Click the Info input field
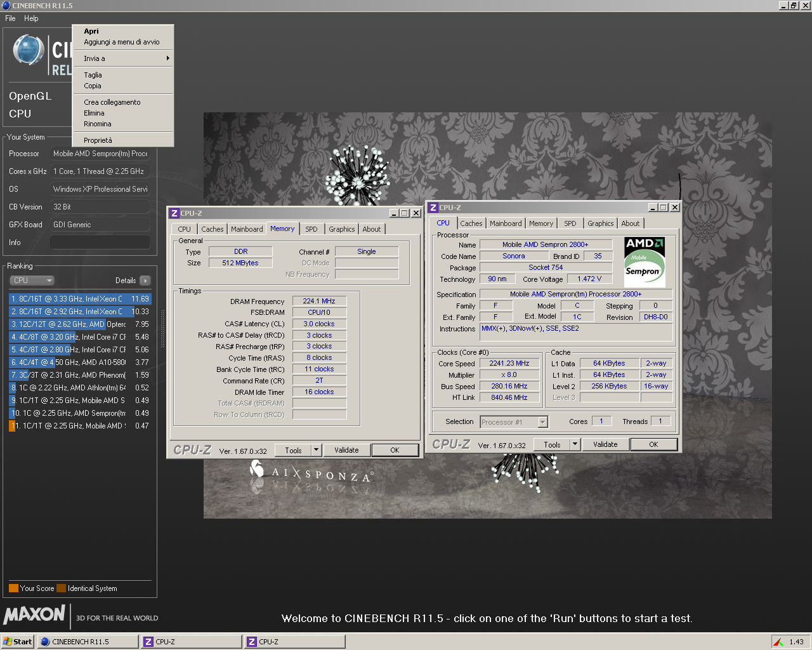 coord(100,242)
